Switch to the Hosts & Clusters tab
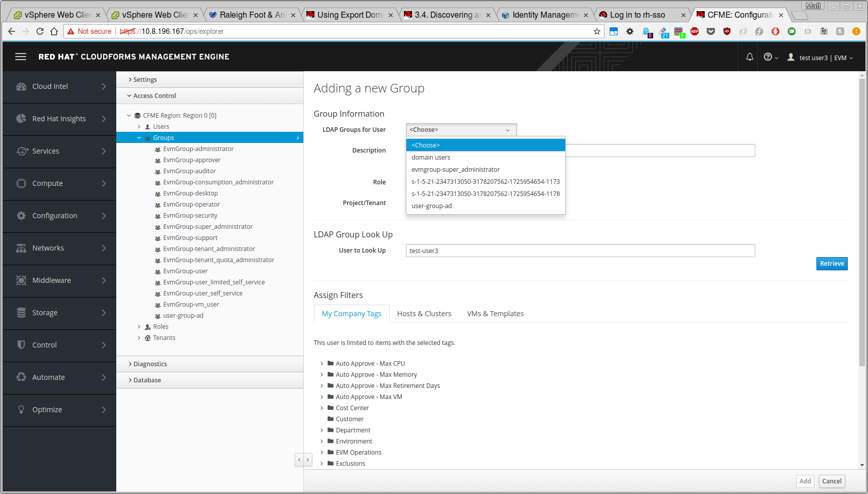This screenshot has height=494, width=868. click(x=424, y=314)
